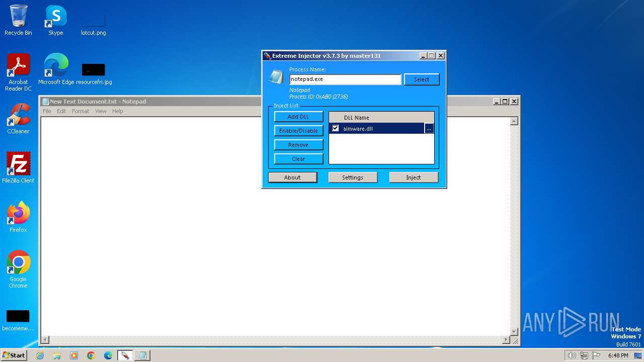Open FileZilla Client desktop shortcut

(x=18, y=168)
